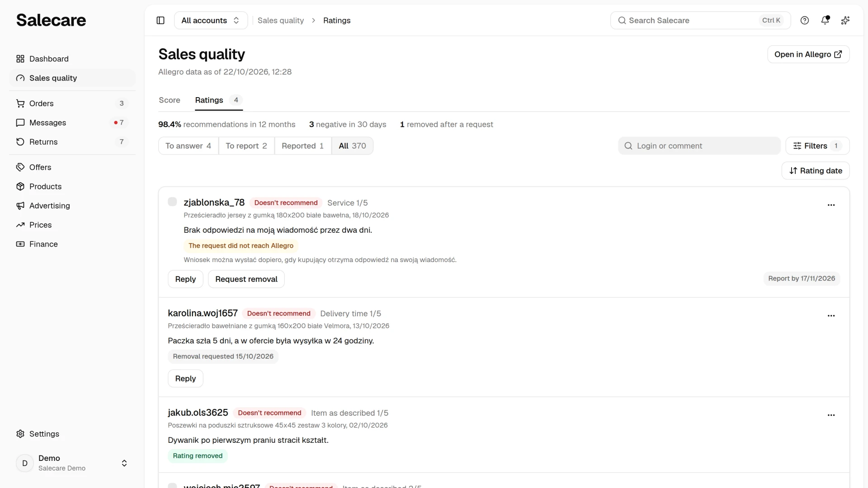Open the help question-mark icon

point(805,20)
